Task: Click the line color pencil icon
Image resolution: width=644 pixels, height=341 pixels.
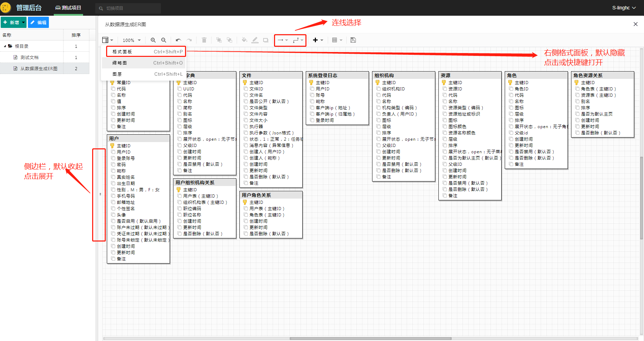Action: point(255,40)
